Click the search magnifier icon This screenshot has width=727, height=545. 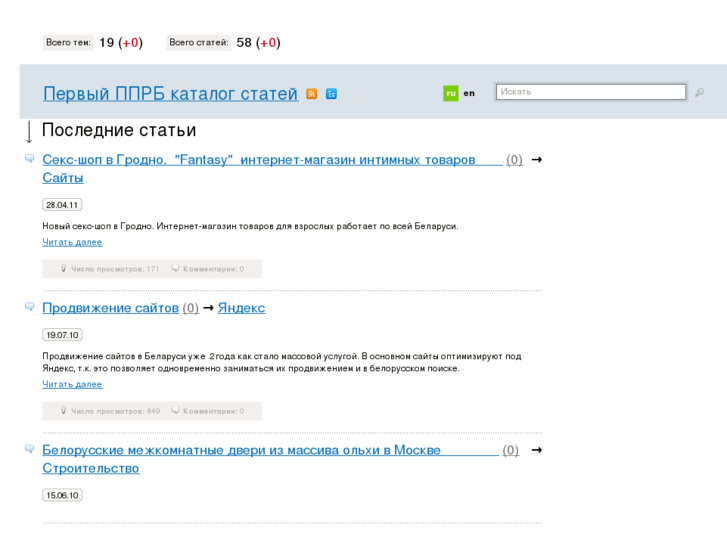point(699,92)
